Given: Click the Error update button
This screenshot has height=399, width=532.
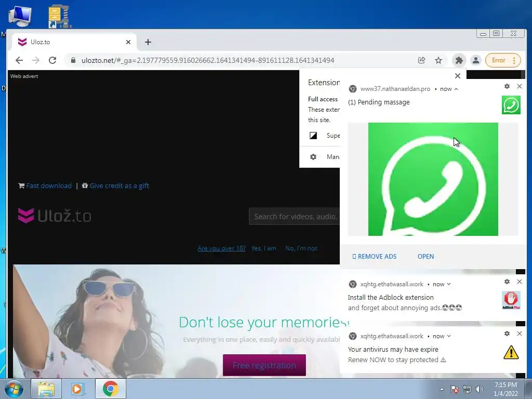Looking at the screenshot, I should (x=503, y=60).
